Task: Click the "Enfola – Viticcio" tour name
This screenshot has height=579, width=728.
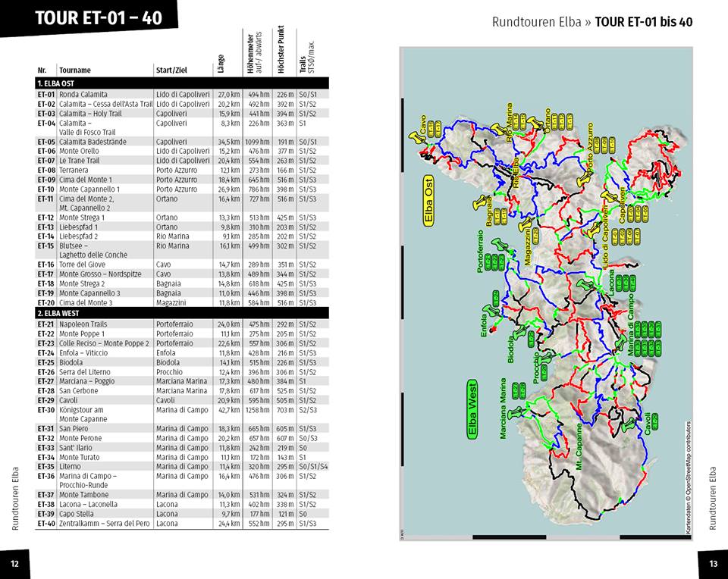Action: [83, 352]
